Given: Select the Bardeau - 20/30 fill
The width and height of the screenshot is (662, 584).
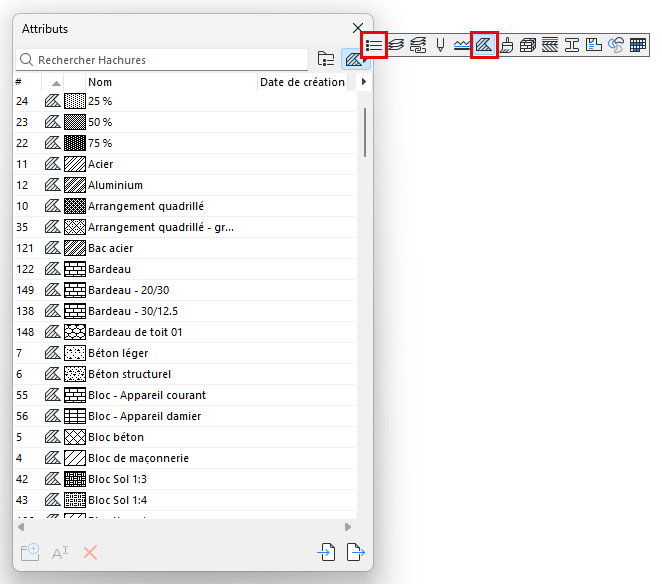Looking at the screenshot, I should pos(128,290).
